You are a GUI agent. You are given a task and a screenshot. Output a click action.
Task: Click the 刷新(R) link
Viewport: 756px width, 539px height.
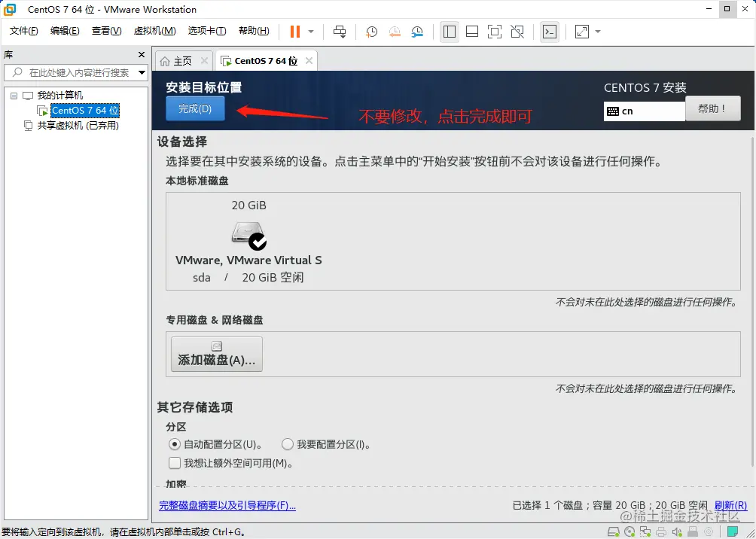click(730, 505)
